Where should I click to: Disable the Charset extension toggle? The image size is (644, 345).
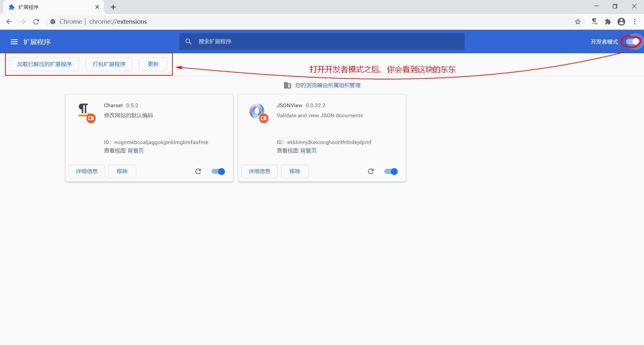(x=218, y=171)
